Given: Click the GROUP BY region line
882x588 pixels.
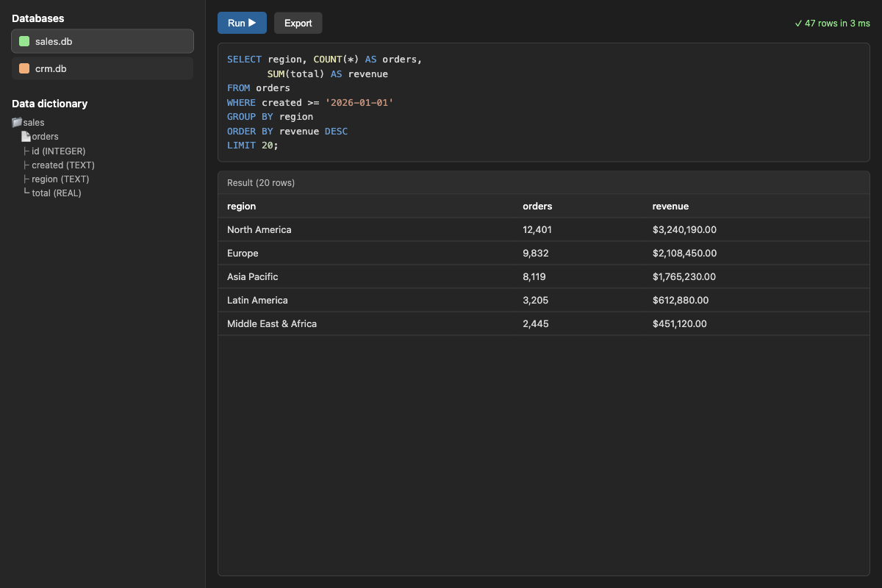Looking at the screenshot, I should pos(270,117).
